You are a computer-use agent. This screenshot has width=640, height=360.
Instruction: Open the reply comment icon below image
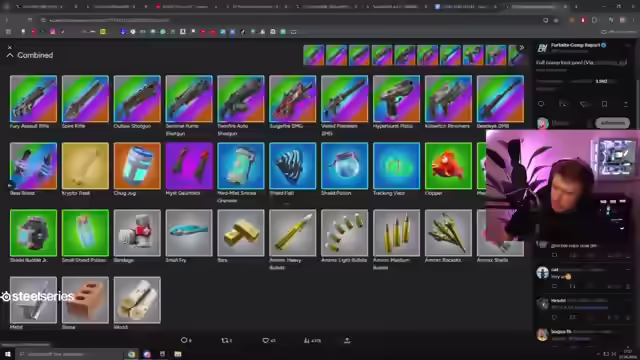click(x=184, y=340)
